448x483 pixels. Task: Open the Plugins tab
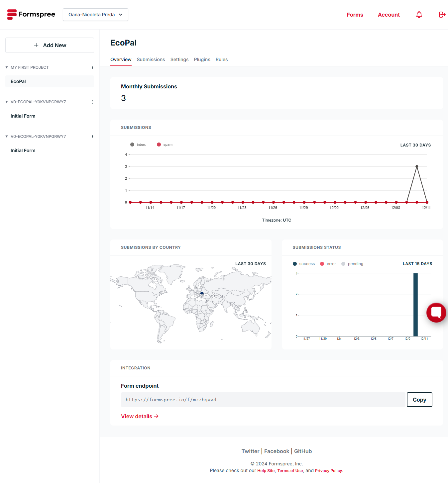point(202,59)
